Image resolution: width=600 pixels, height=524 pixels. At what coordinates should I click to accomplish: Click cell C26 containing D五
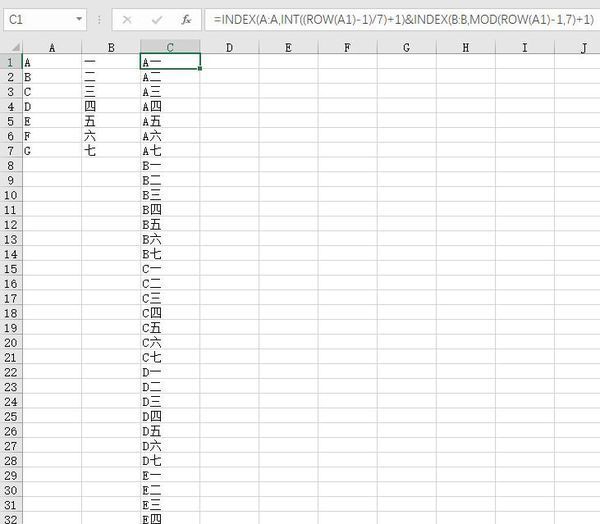coord(170,431)
